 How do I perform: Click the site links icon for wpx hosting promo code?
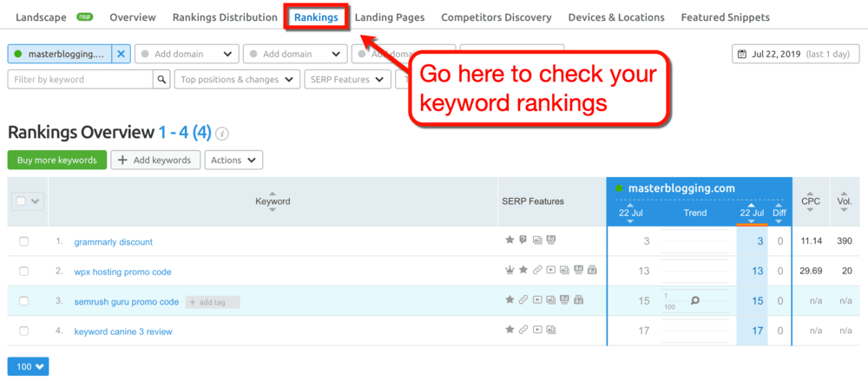[x=537, y=270]
